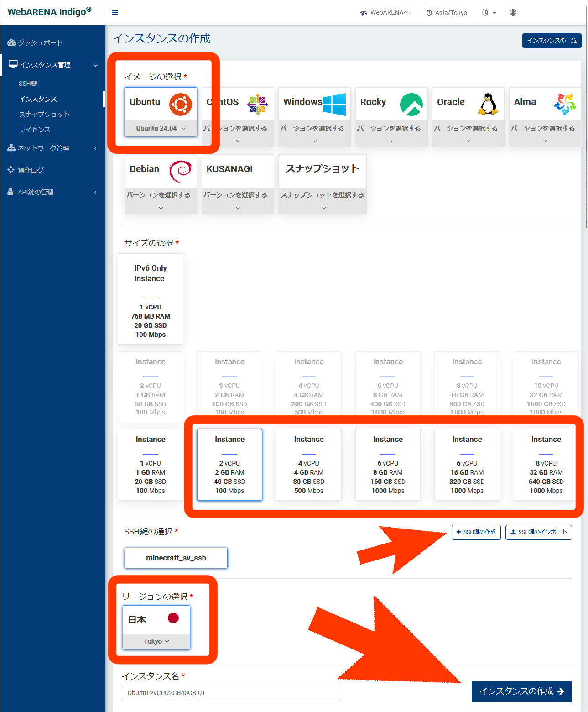
Task: Select the 2 vCPU 1 GB RAM 50 GB instance
Action: click(151, 387)
